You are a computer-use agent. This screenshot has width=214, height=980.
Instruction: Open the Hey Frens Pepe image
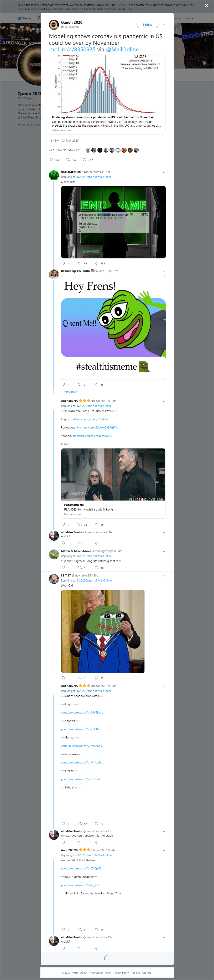click(x=113, y=327)
